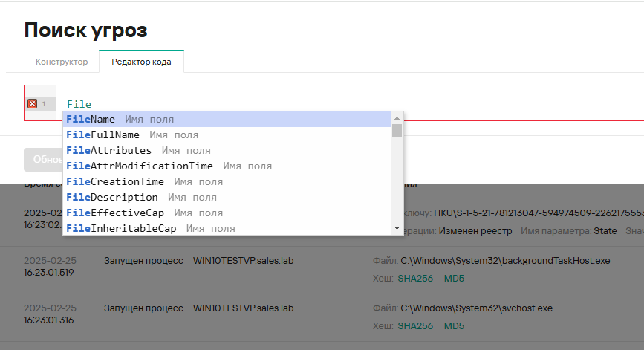Select FileInheritableCap suggestion
The width and height of the screenshot is (644, 350).
(227, 228)
